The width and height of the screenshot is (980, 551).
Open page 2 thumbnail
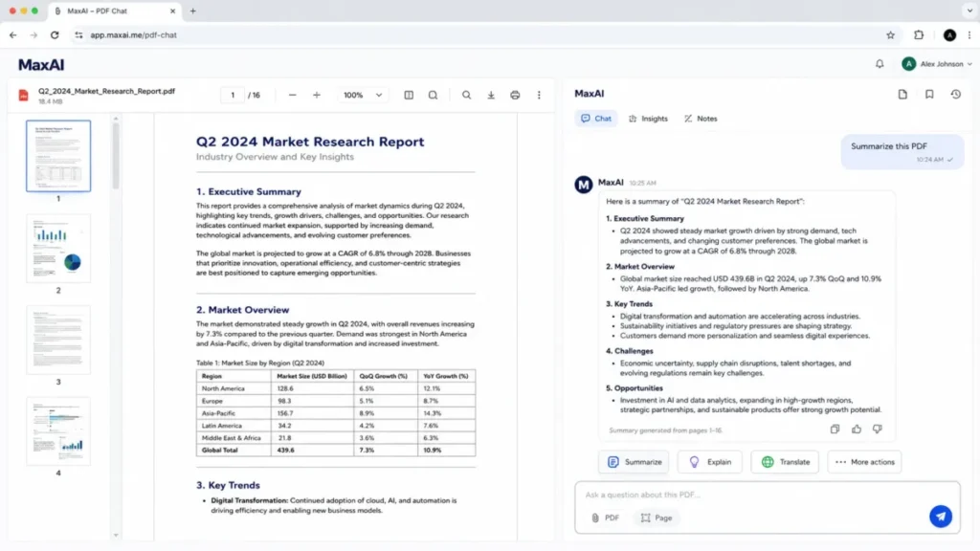[58, 248]
